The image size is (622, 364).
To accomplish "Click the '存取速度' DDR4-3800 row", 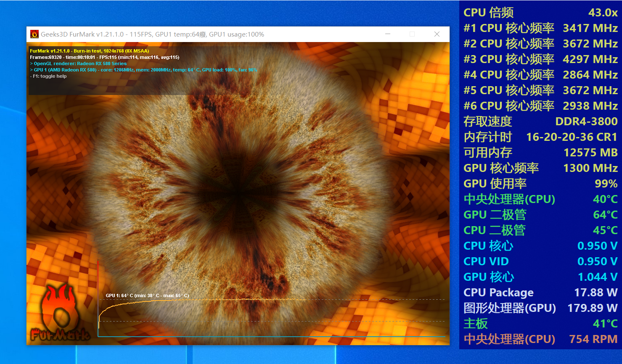I will point(540,121).
